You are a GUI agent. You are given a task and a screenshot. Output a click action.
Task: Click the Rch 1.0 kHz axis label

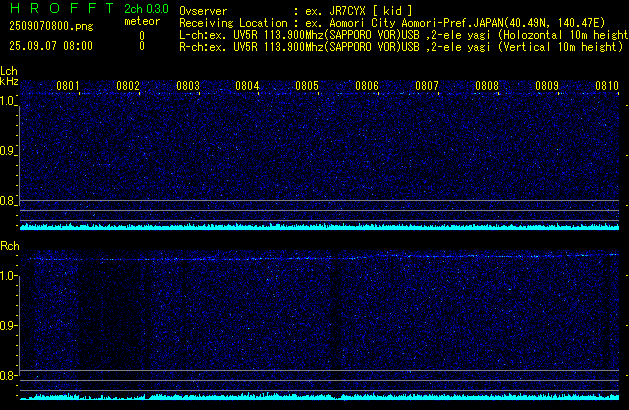pos(7,276)
